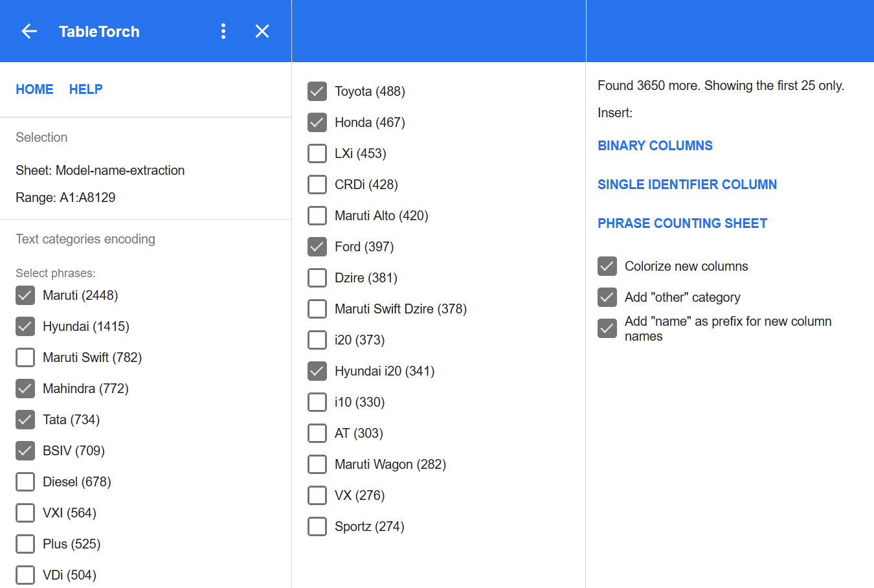
Task: Check the VXI (564) phrase
Action: click(x=25, y=513)
